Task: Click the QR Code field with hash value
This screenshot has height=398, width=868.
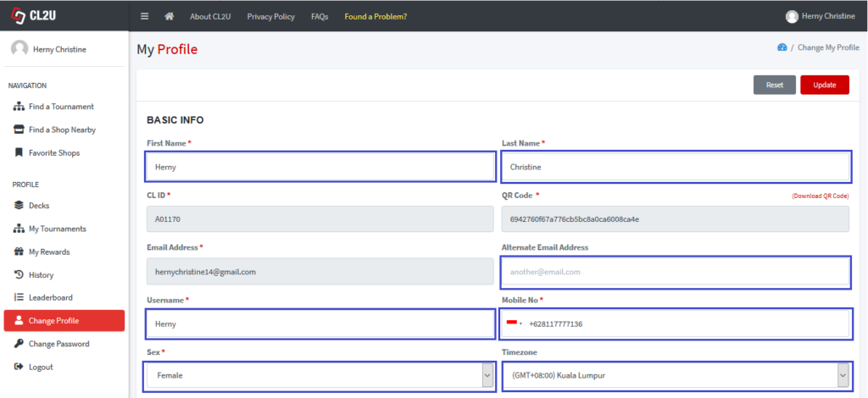Action: click(x=675, y=218)
